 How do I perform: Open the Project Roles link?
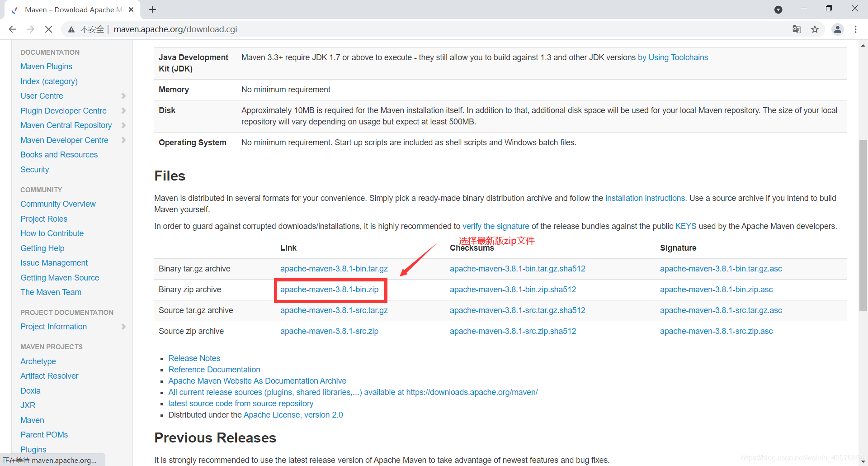tap(44, 219)
